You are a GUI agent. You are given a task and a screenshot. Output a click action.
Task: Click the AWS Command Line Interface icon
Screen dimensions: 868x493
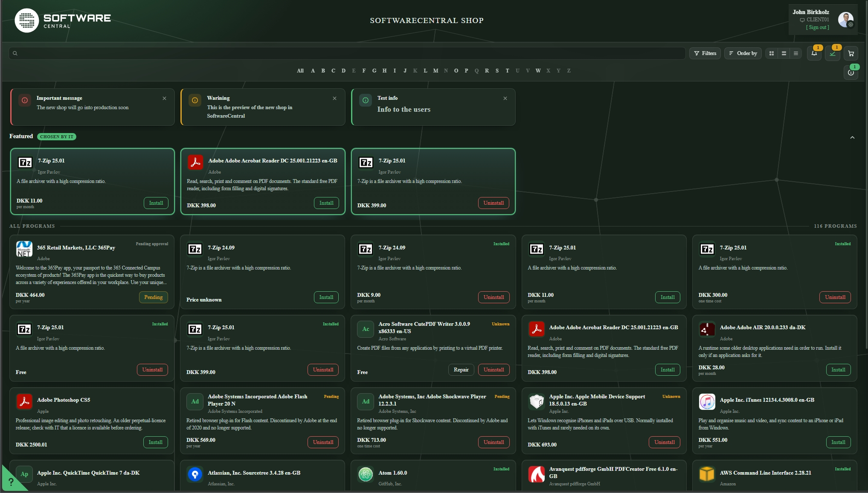(x=707, y=474)
